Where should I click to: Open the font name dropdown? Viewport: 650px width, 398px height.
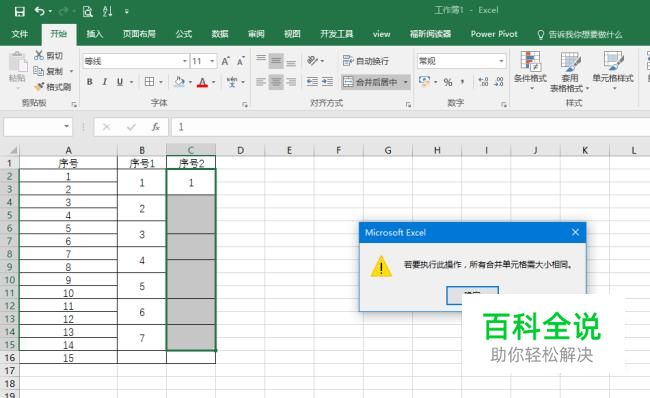pyautogui.click(x=185, y=61)
